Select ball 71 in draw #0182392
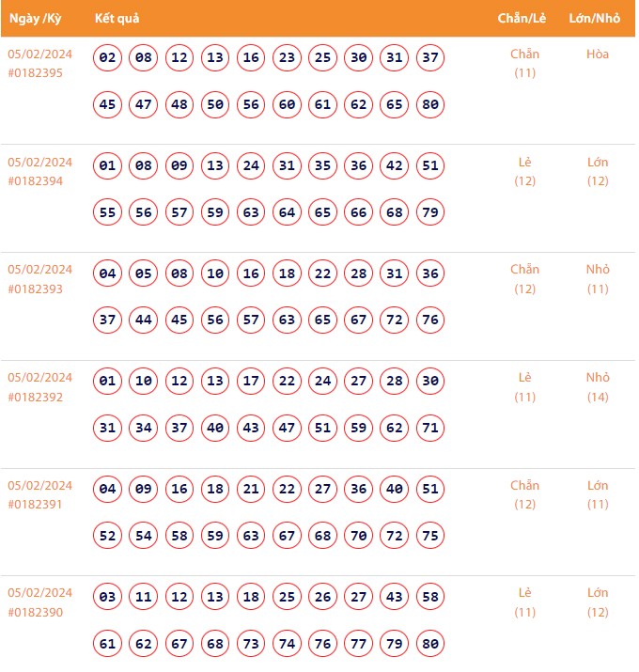Image resolution: width=639 pixels, height=672 pixels. [430, 428]
